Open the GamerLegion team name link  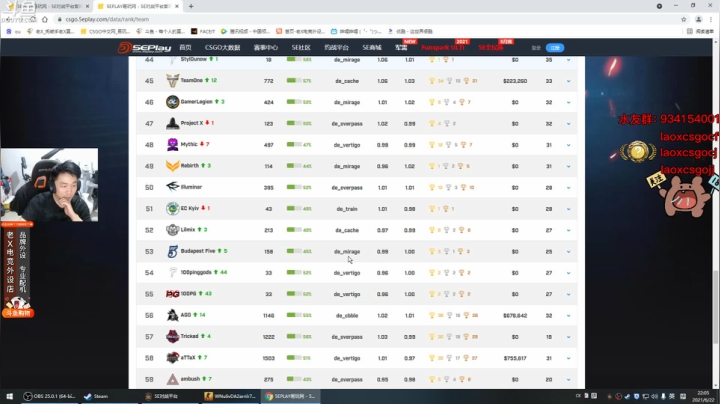196,101
